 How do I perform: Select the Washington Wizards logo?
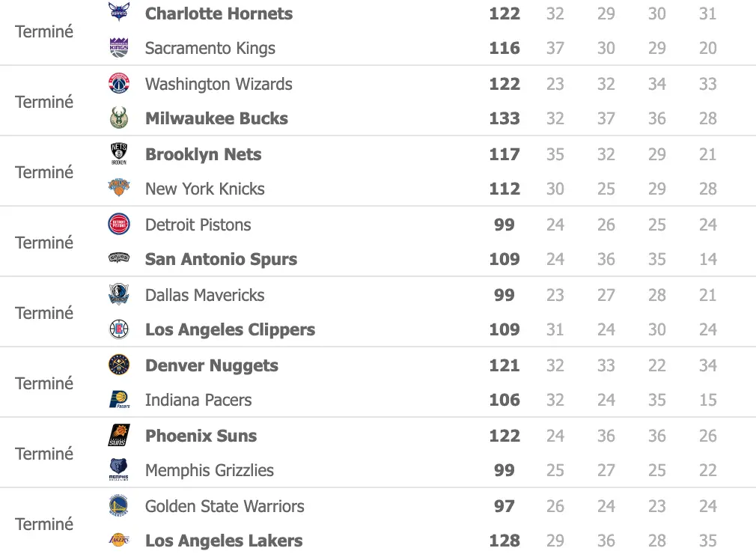coord(119,83)
